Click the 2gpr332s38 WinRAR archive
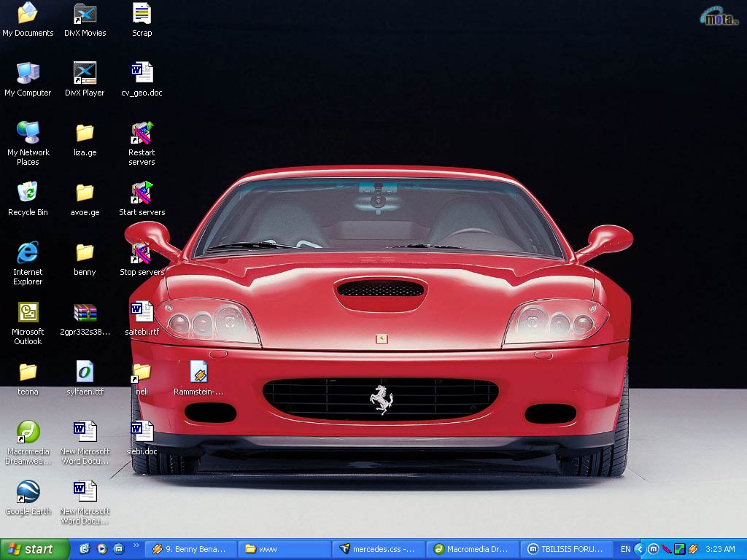747x560 pixels. coord(85,319)
